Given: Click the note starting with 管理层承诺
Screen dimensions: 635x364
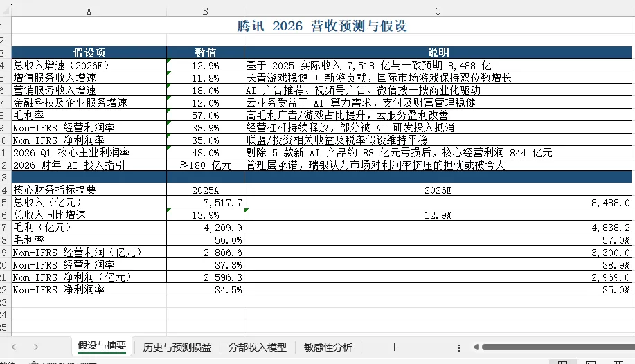Looking at the screenshot, I should [x=438, y=165].
